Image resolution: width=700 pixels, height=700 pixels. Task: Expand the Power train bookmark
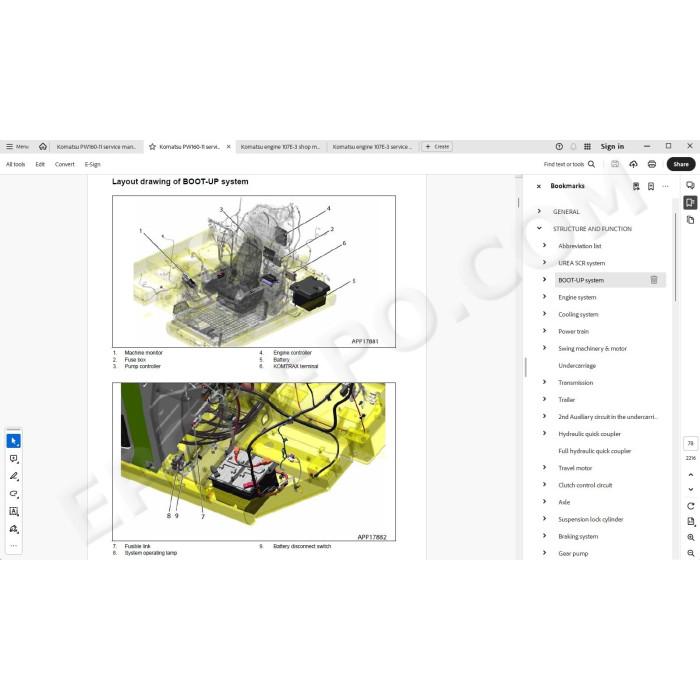(544, 331)
